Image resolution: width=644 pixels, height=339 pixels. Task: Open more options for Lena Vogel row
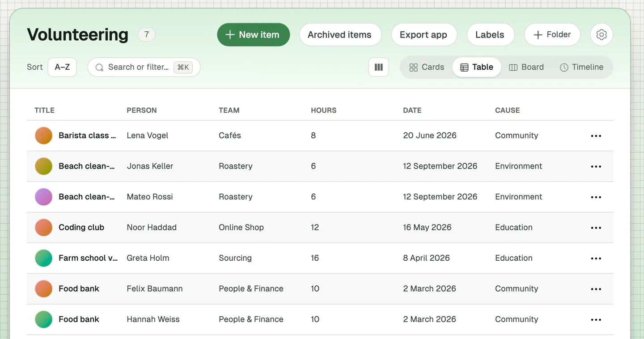[x=596, y=136]
